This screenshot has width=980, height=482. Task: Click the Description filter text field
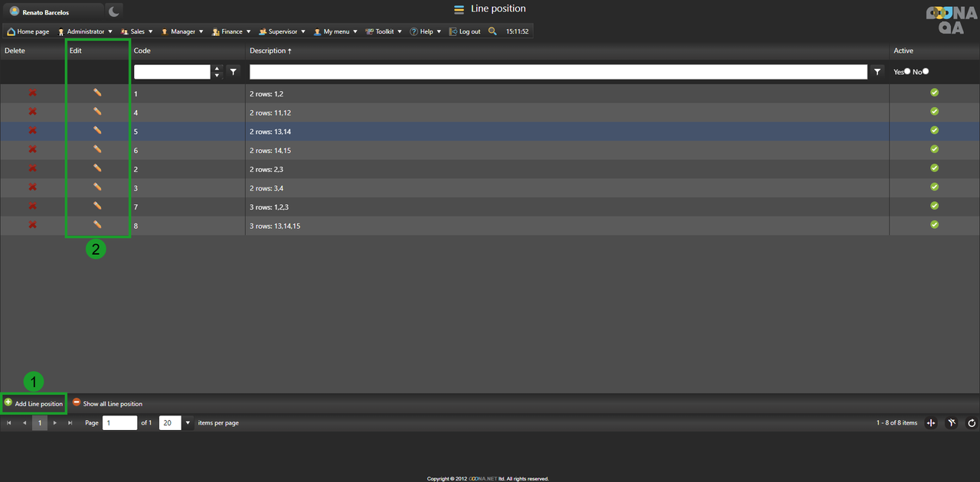pos(557,71)
